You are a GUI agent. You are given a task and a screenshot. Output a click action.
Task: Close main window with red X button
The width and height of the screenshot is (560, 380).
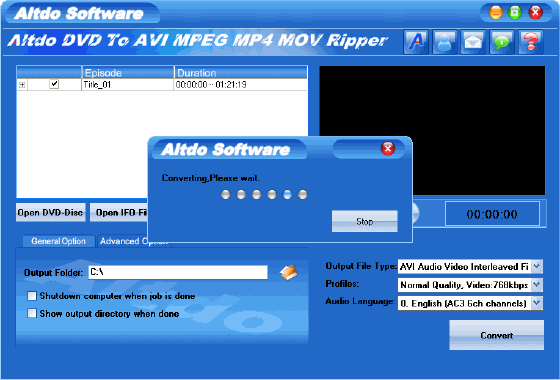[535, 13]
